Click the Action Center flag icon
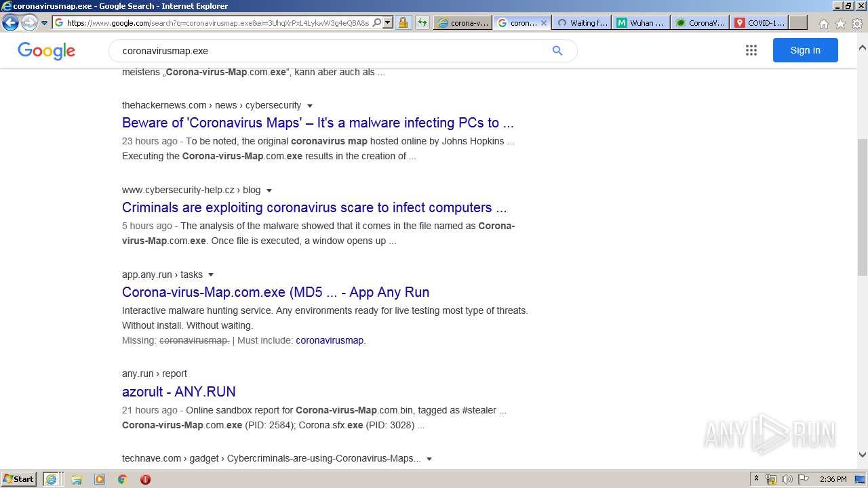The height and width of the screenshot is (488, 868). pyautogui.click(x=803, y=479)
